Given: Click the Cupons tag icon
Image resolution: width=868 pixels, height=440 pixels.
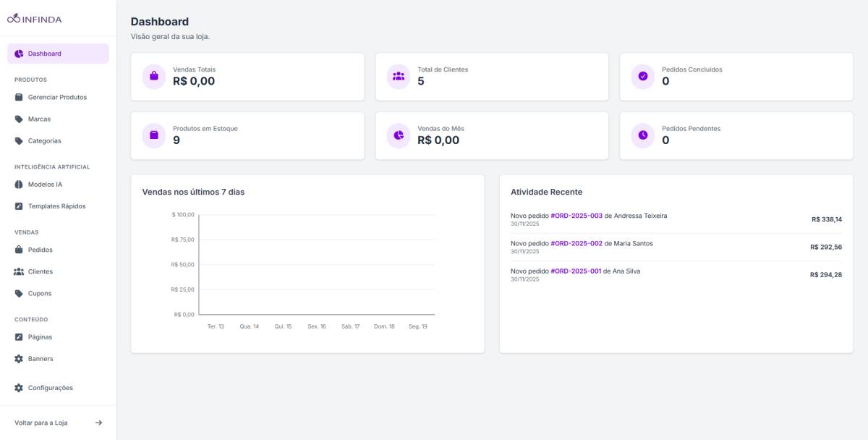Looking at the screenshot, I should (19, 293).
